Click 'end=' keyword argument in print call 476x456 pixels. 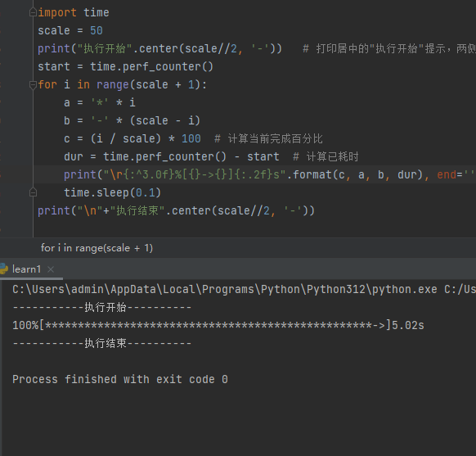[x=450, y=174]
